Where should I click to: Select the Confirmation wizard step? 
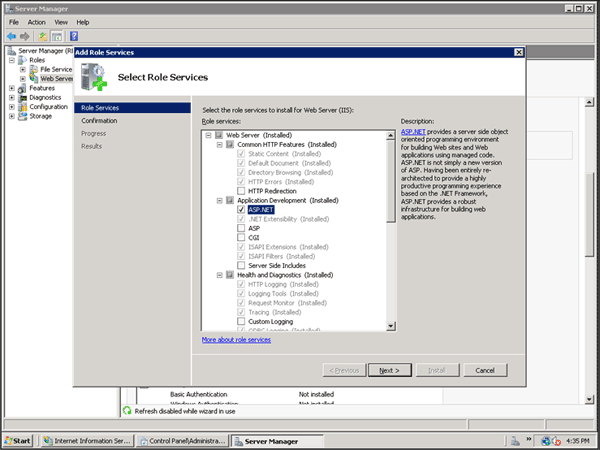tap(99, 121)
